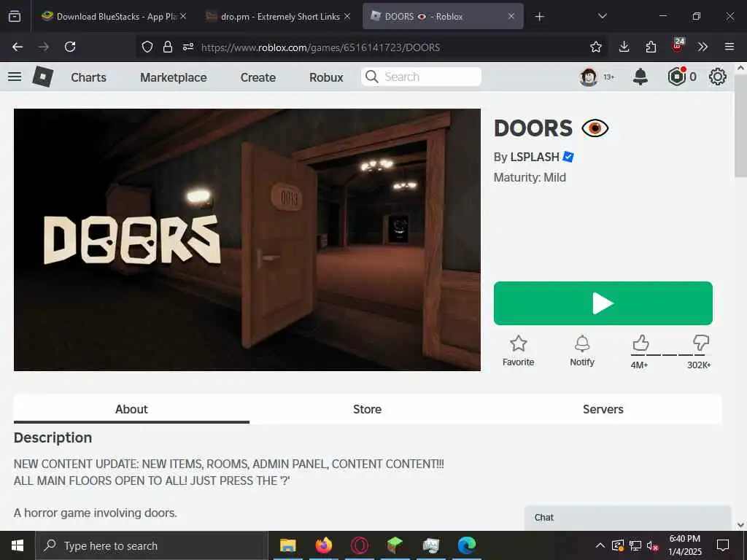
Task: Favorite the DOORS game
Action: click(x=519, y=351)
